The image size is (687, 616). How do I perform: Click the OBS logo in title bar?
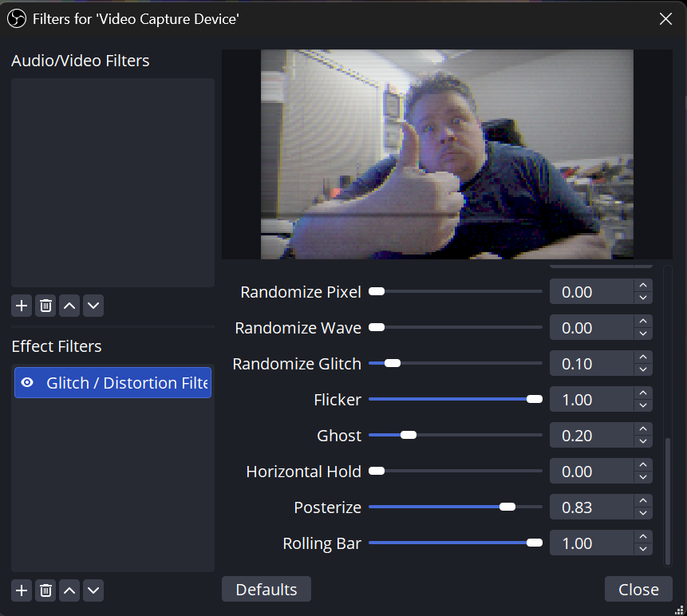point(17,19)
